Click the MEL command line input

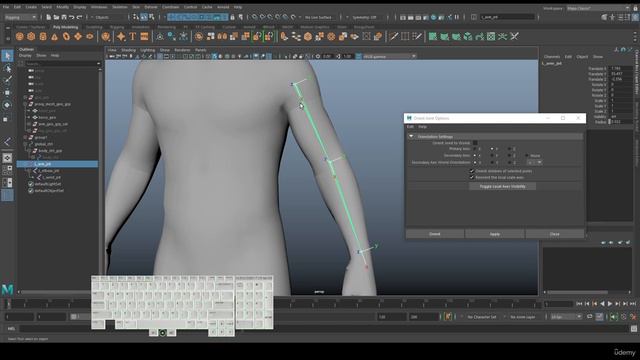coord(324,329)
